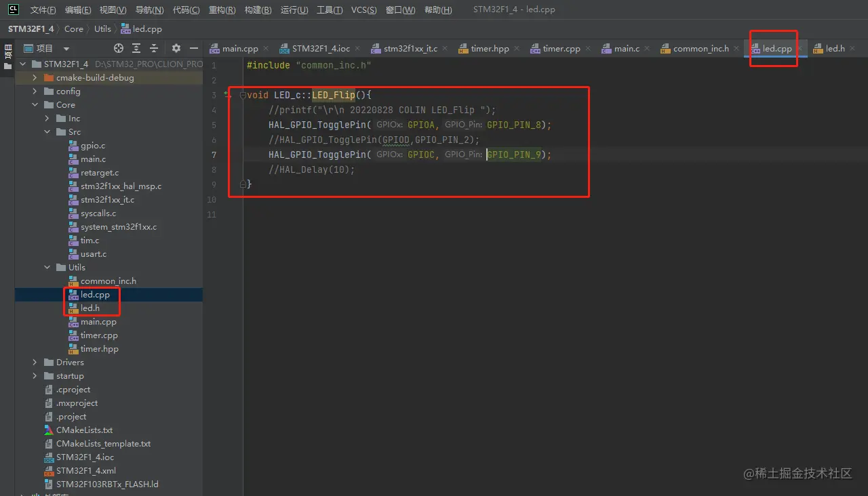This screenshot has width=868, height=496.
Task: Select stm32f1xx_hal_msp.c in the project tree
Action: [121, 186]
